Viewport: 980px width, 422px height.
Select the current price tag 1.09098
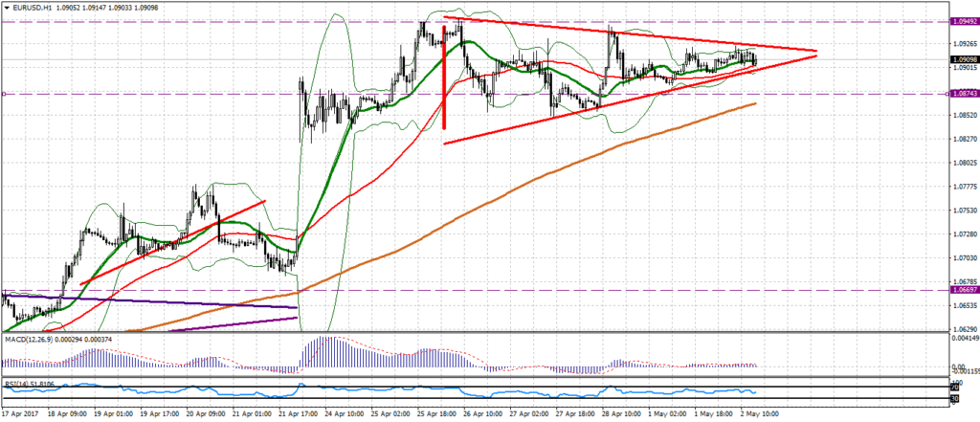point(964,60)
